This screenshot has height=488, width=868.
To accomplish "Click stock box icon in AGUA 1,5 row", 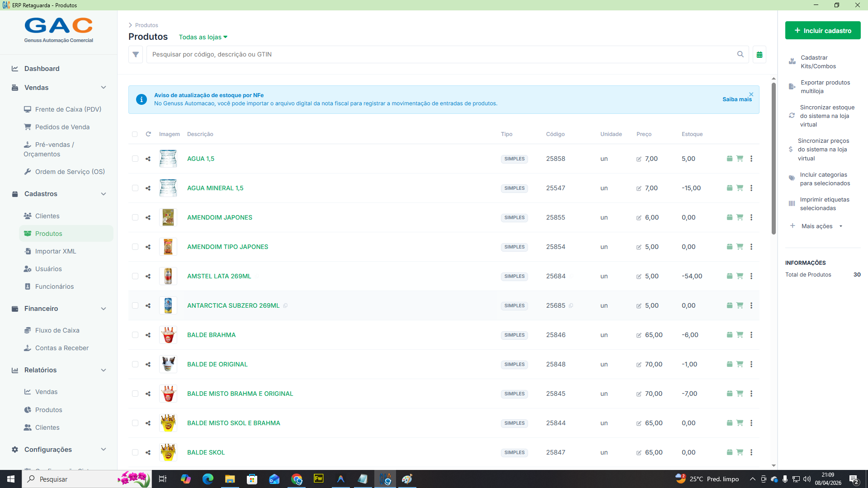I will pyautogui.click(x=729, y=159).
